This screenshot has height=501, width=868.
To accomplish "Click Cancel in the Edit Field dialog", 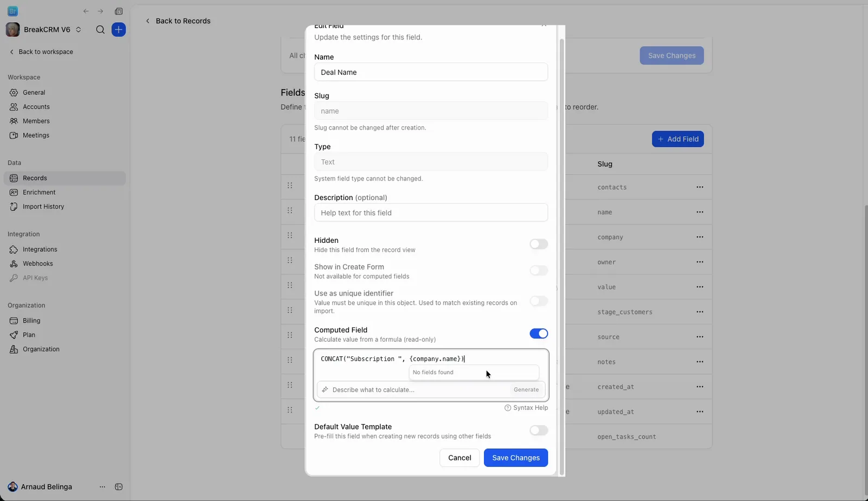I will point(459,458).
